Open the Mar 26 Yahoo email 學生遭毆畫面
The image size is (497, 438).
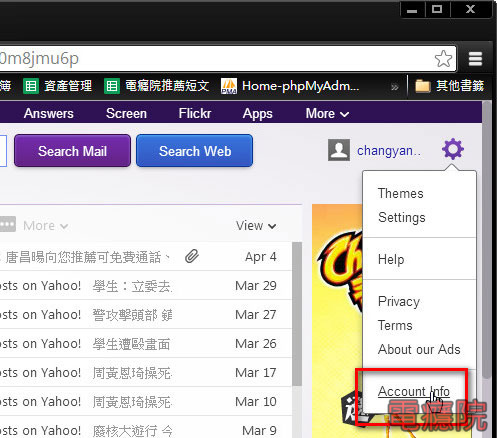[146, 344]
